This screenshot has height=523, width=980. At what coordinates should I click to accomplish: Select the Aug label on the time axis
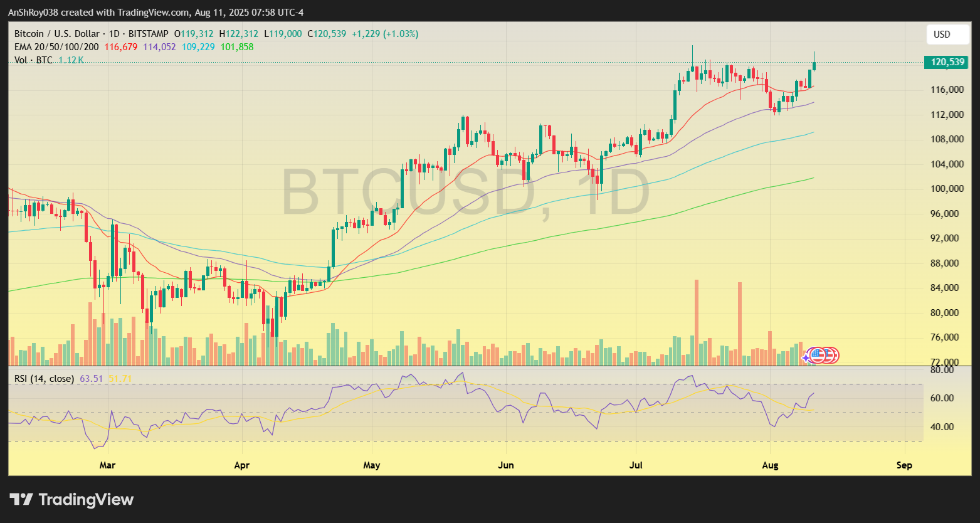coord(770,465)
